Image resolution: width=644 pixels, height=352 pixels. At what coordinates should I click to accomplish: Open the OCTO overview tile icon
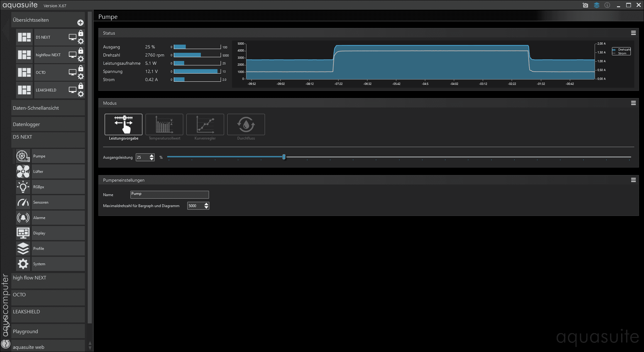click(24, 72)
